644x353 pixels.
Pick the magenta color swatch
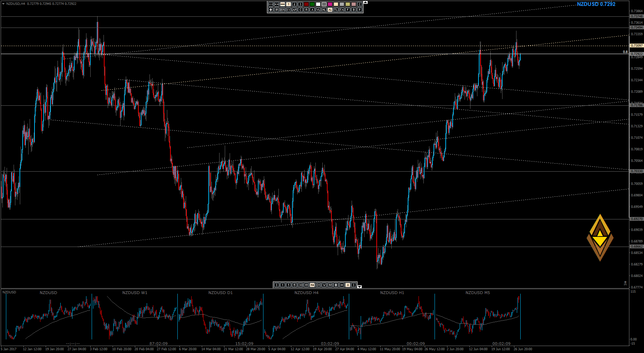[330, 4]
